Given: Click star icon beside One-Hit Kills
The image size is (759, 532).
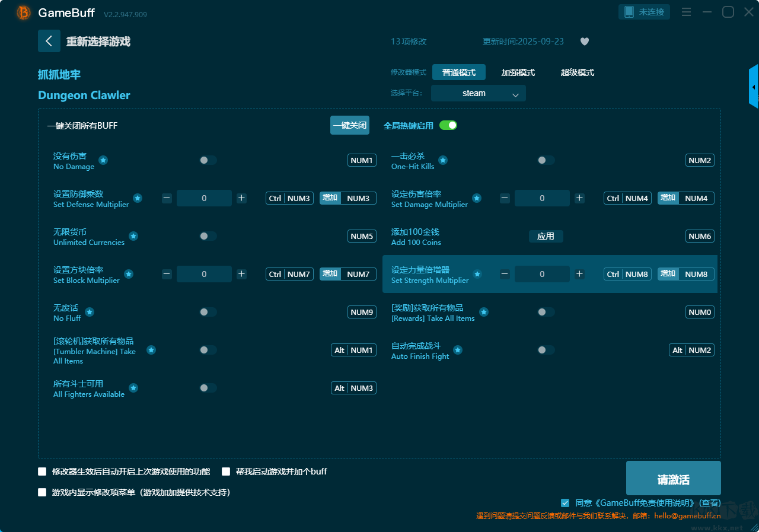Looking at the screenshot, I should point(443,160).
